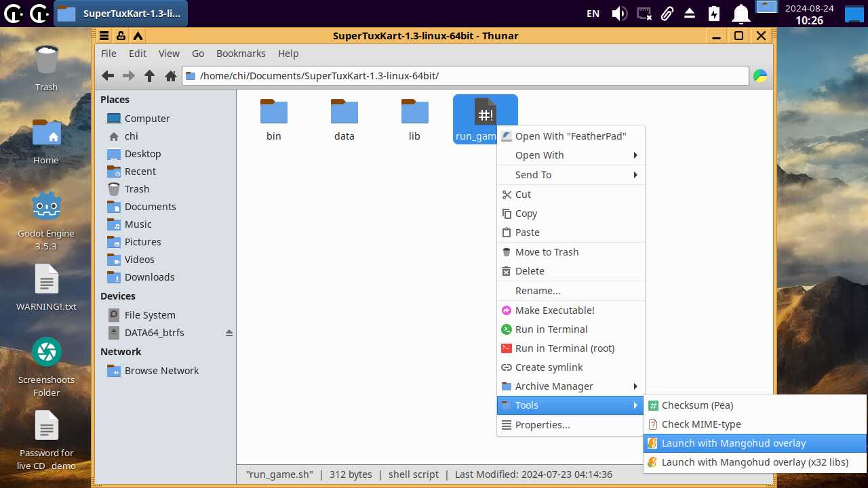The height and width of the screenshot is (488, 868).
Task: Open the notification bell in the panel
Action: coord(741,14)
